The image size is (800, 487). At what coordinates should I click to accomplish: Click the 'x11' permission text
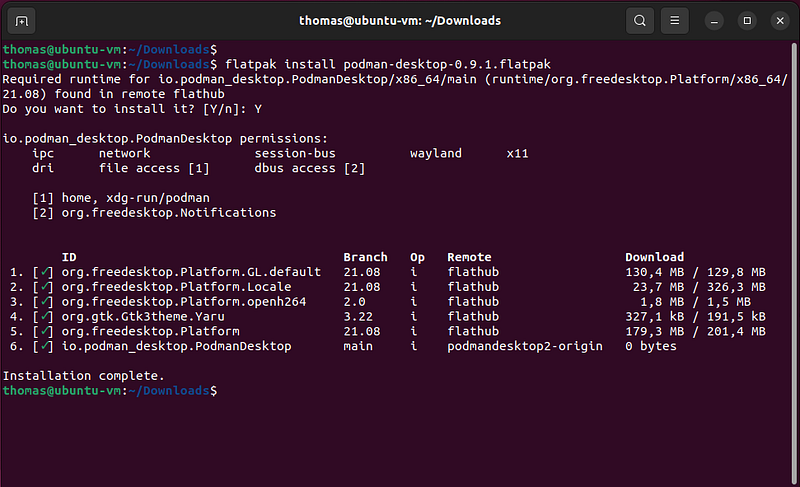pos(517,153)
